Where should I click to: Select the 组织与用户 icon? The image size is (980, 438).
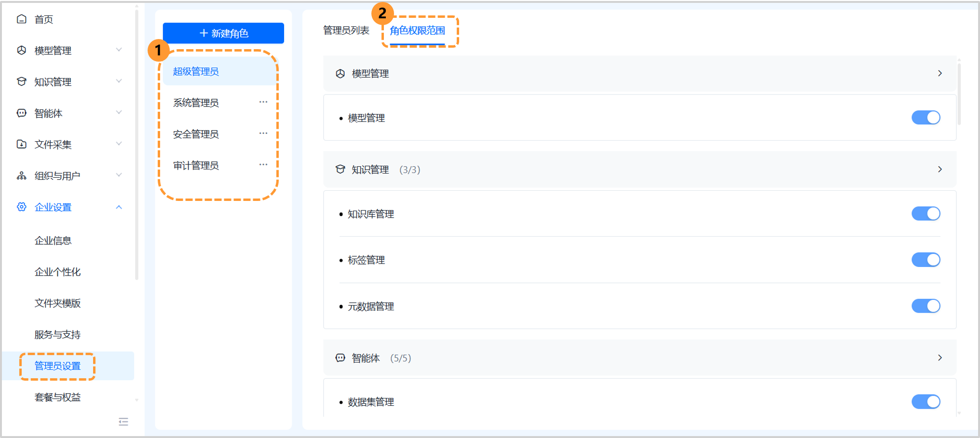click(x=21, y=175)
